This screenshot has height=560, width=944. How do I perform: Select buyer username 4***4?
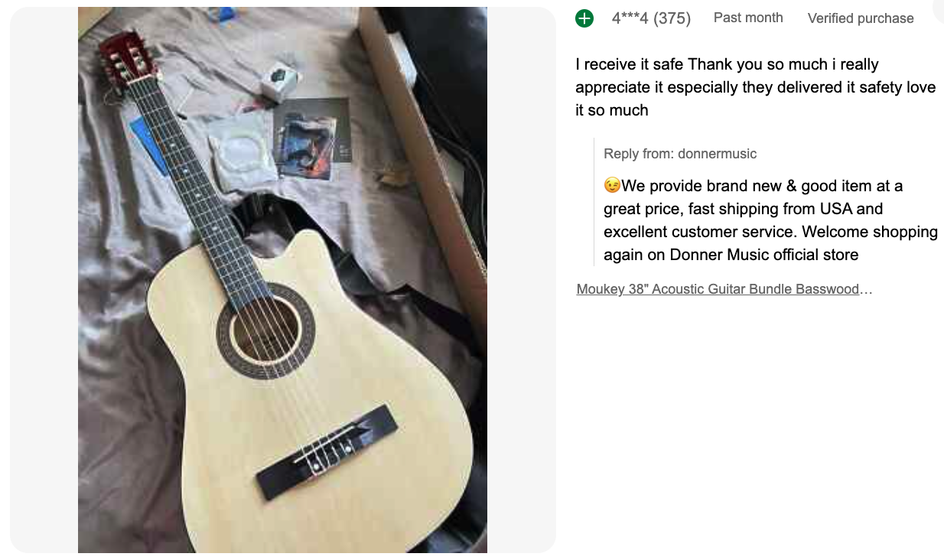point(630,18)
